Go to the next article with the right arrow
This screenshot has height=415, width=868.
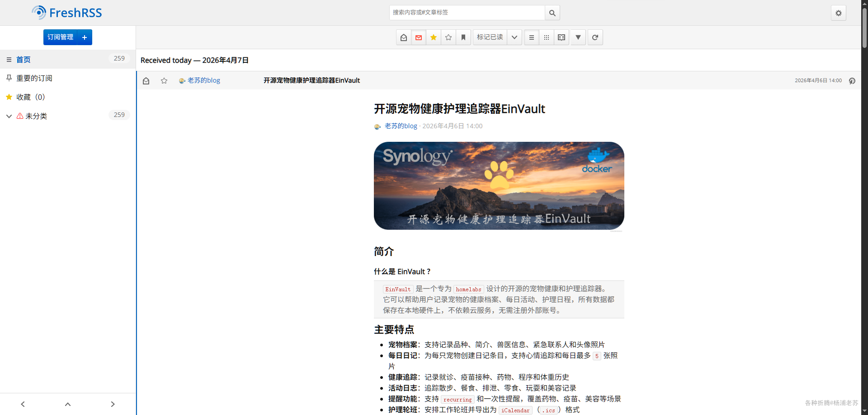coord(113,404)
